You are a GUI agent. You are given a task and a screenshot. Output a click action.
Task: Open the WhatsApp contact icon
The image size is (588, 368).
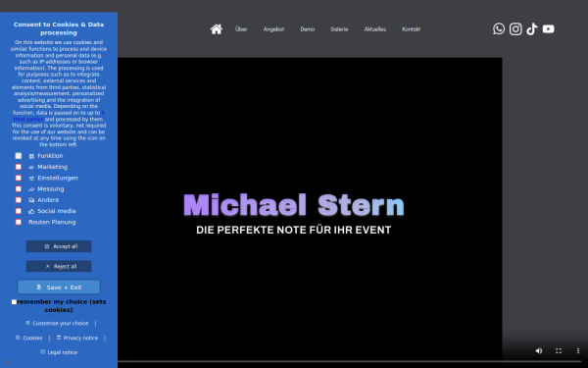[x=499, y=28]
